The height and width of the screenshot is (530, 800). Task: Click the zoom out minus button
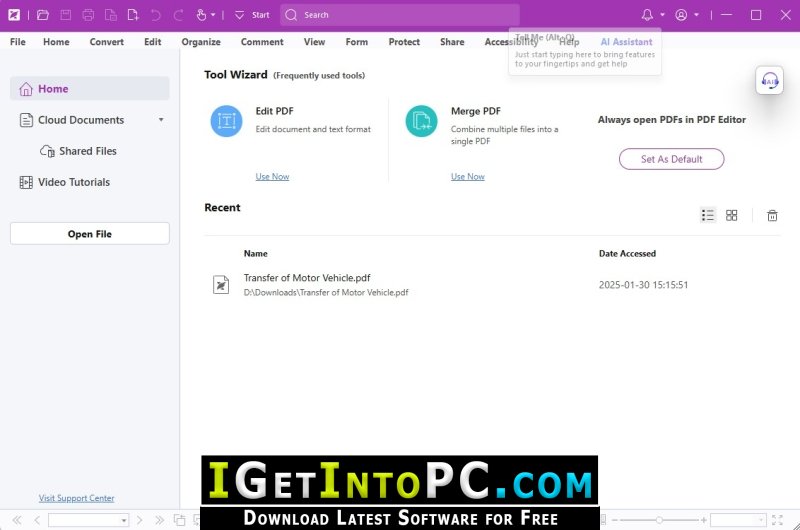[x=615, y=520]
